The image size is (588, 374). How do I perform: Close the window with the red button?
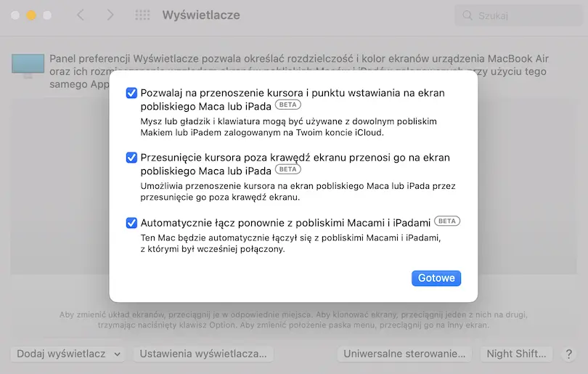pyautogui.click(x=15, y=15)
